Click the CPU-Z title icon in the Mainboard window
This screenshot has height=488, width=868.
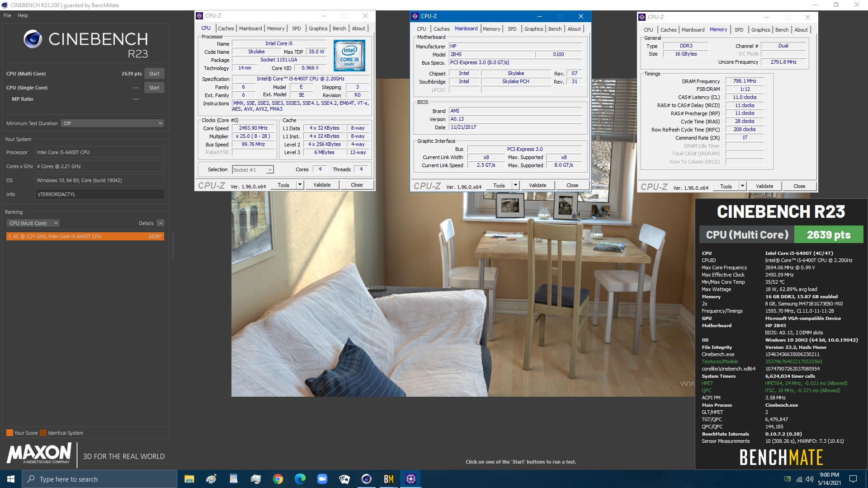[415, 16]
